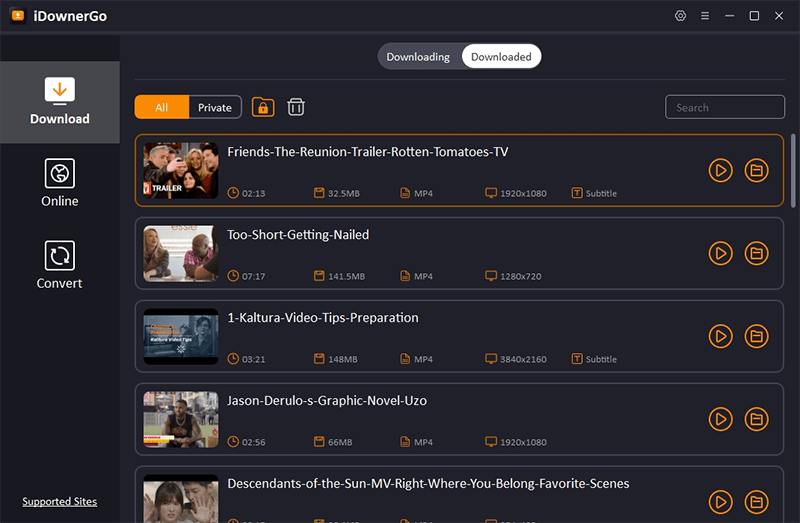Select the All filter
Screen dimensions: 800x523
(x=162, y=108)
